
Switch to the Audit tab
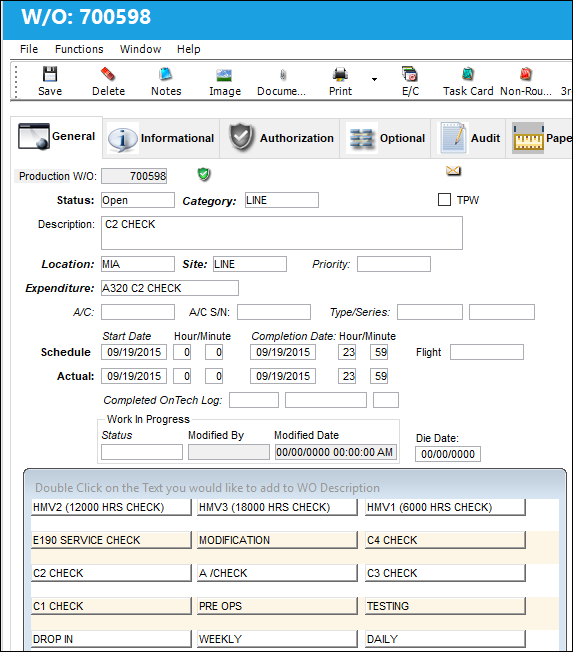coord(468,138)
